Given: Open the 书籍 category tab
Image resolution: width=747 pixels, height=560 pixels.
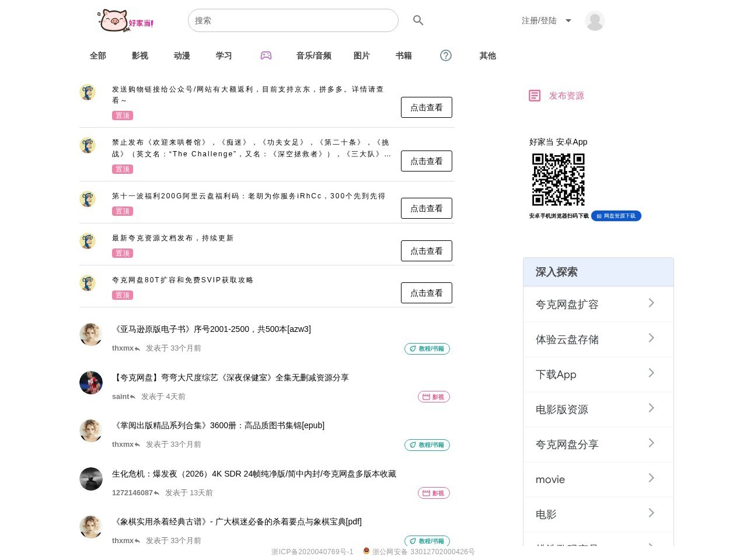Looking at the screenshot, I should point(404,55).
